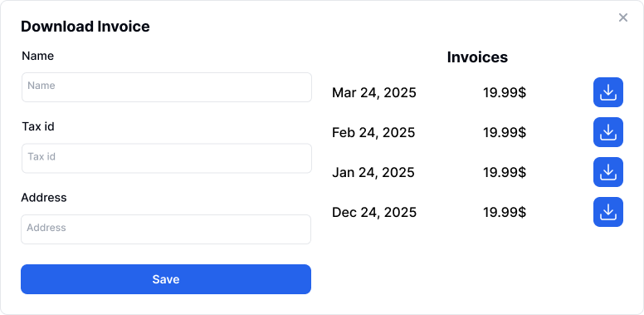
Task: Download the Mar 24, 2025 invoice
Action: tap(607, 92)
